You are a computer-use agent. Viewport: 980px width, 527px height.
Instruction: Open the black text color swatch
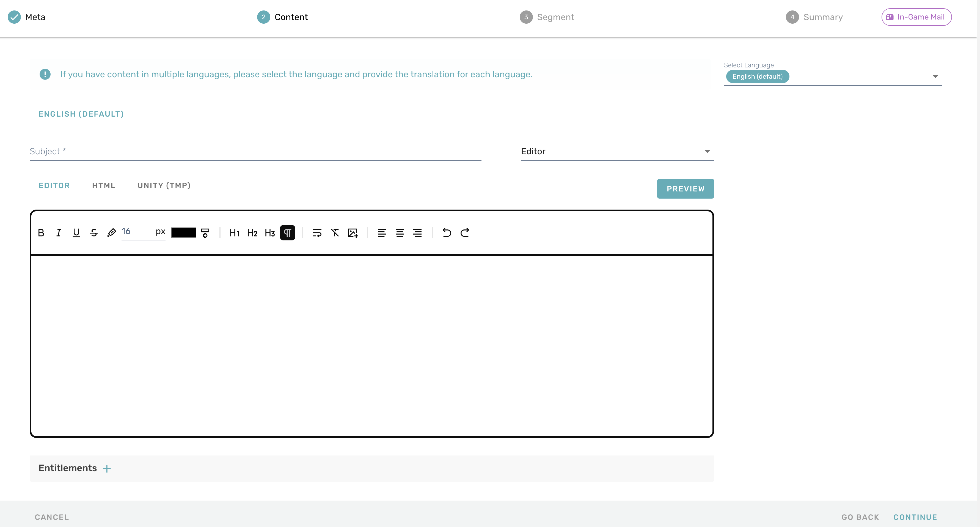pyautogui.click(x=183, y=233)
